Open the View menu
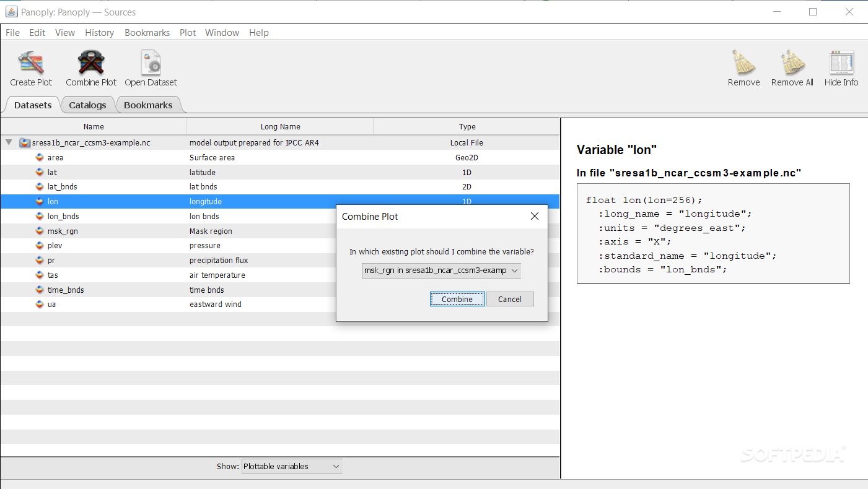868x489 pixels. [64, 33]
